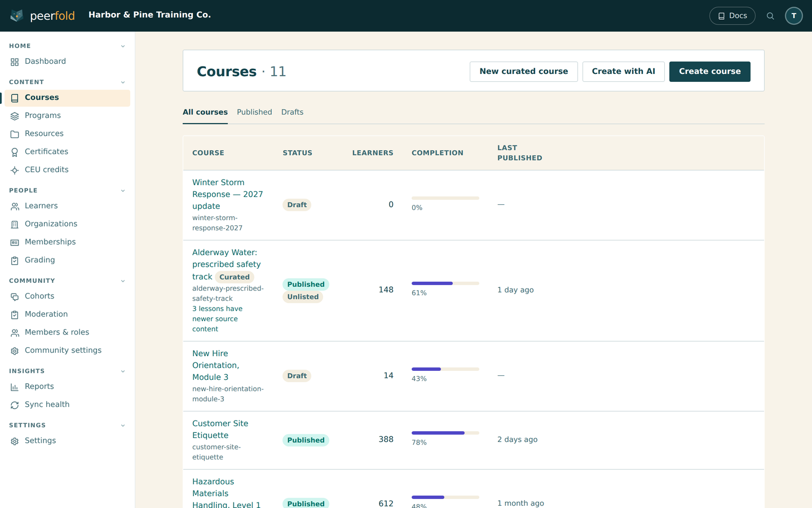Click the Harbor & Pine Training Co. name
This screenshot has width=812, height=508.
click(x=149, y=15)
